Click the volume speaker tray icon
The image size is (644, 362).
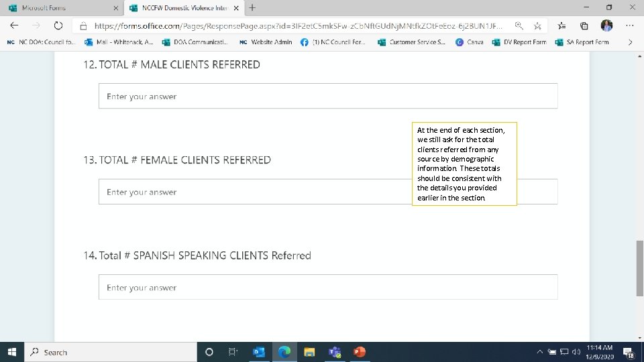[576, 352]
